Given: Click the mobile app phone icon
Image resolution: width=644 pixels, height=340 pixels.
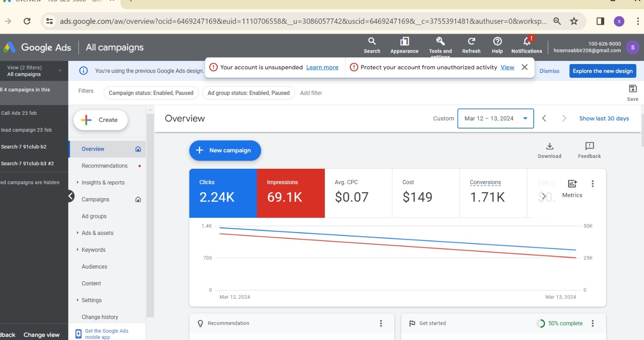Looking at the screenshot, I should click(x=78, y=334).
